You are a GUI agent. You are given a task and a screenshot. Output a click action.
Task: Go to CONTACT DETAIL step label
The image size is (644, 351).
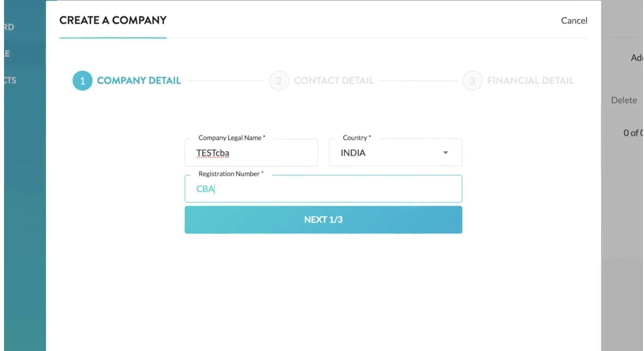click(334, 81)
